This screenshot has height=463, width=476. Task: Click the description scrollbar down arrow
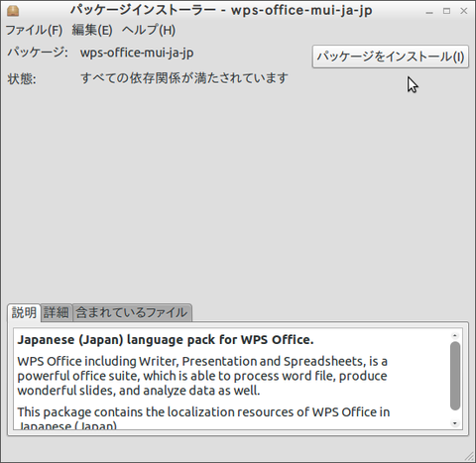coord(455,423)
